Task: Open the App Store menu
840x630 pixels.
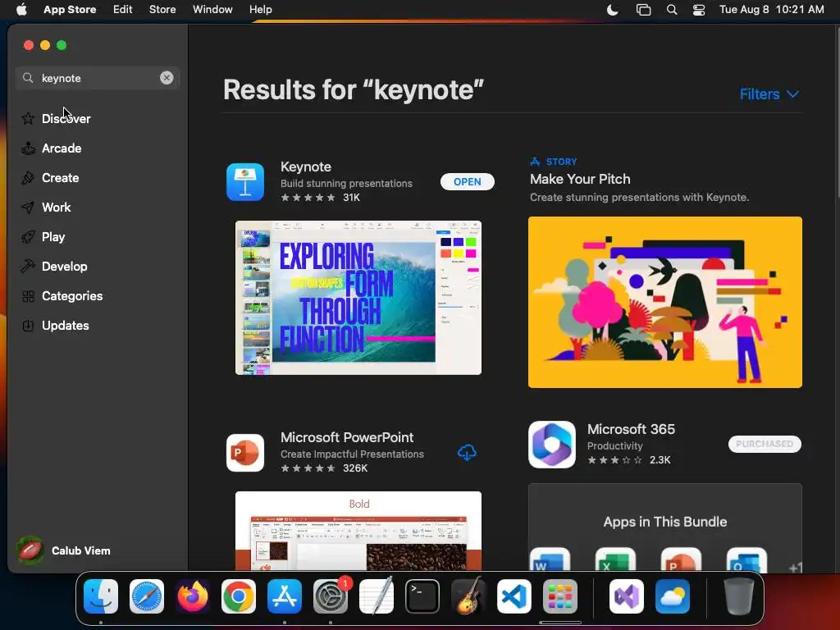Action: pyautogui.click(x=70, y=10)
